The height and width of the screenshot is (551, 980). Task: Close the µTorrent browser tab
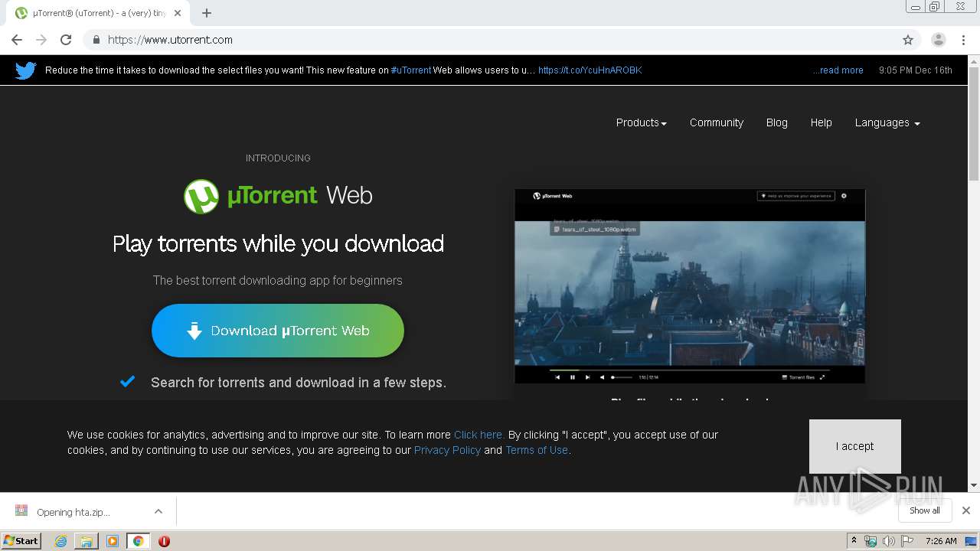(x=178, y=13)
